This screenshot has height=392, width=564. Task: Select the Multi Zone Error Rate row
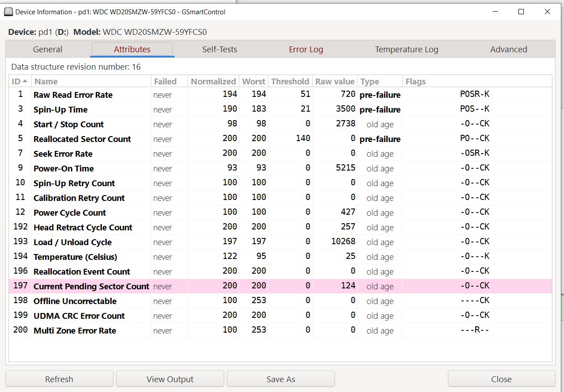click(x=280, y=330)
